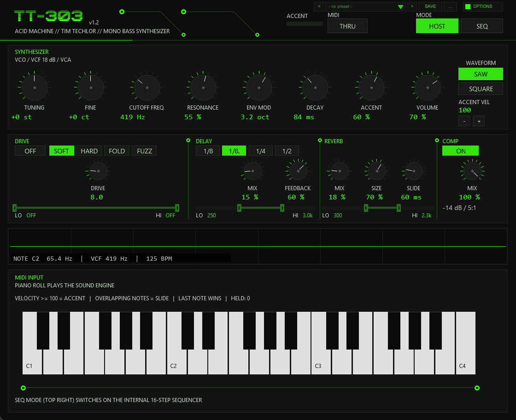Screen dimensions: 516x420
Task: Click the reverb LO filter handle
Action: point(366,208)
